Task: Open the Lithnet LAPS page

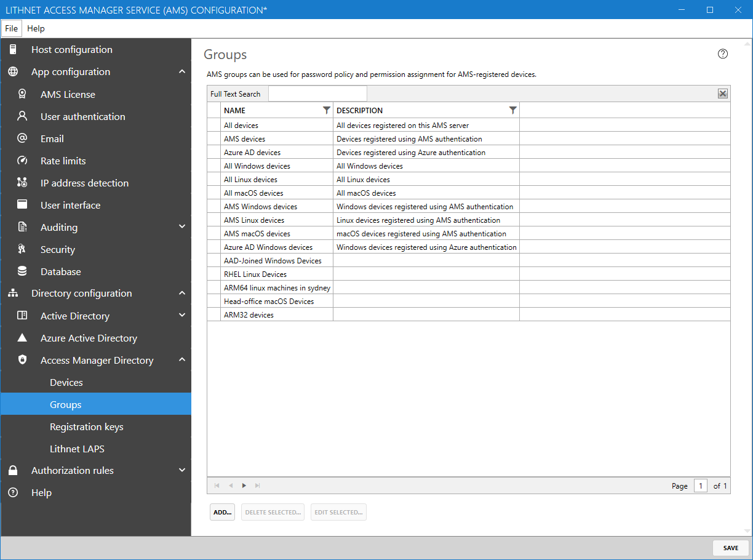Action: [95, 449]
